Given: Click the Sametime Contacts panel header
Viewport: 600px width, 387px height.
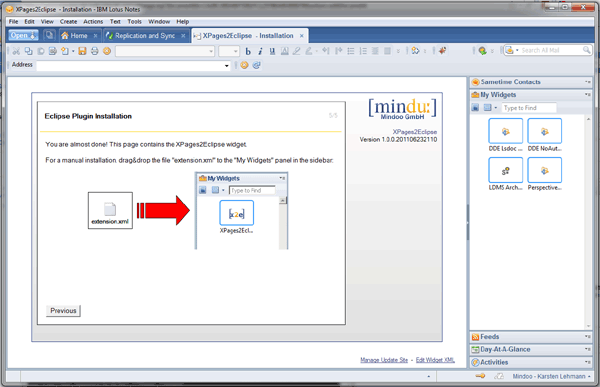Looking at the screenshot, I should pos(531,82).
